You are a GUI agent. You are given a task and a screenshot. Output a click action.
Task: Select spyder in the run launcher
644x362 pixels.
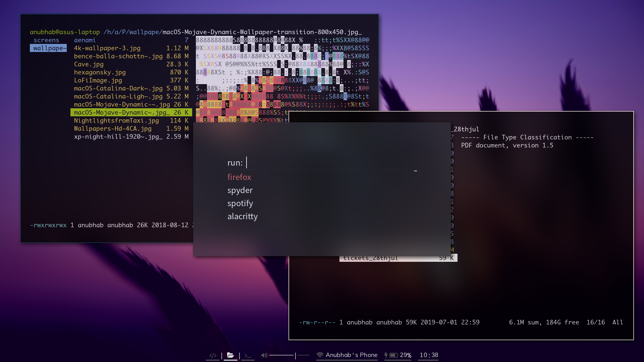coord(240,190)
